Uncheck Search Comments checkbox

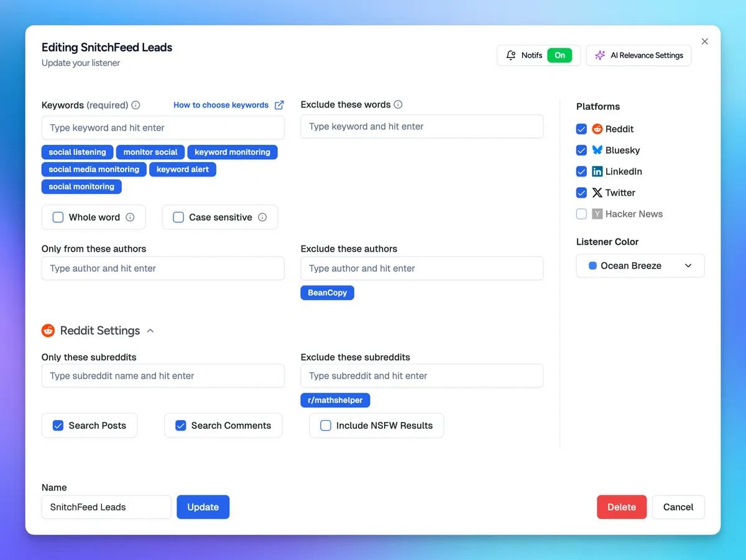click(x=181, y=426)
